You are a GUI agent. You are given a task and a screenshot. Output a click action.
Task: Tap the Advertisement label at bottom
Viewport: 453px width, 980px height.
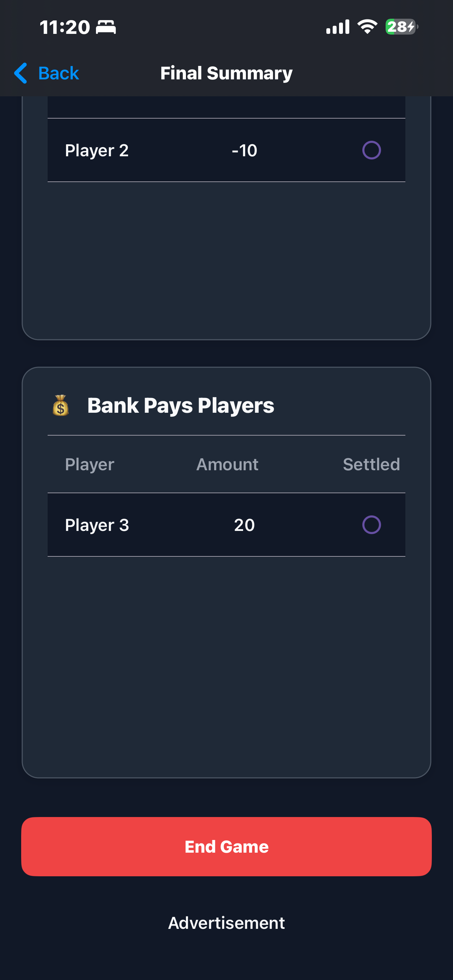tap(226, 923)
